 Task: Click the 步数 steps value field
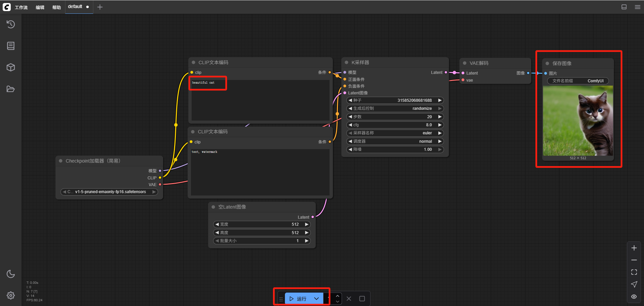pyautogui.click(x=395, y=117)
